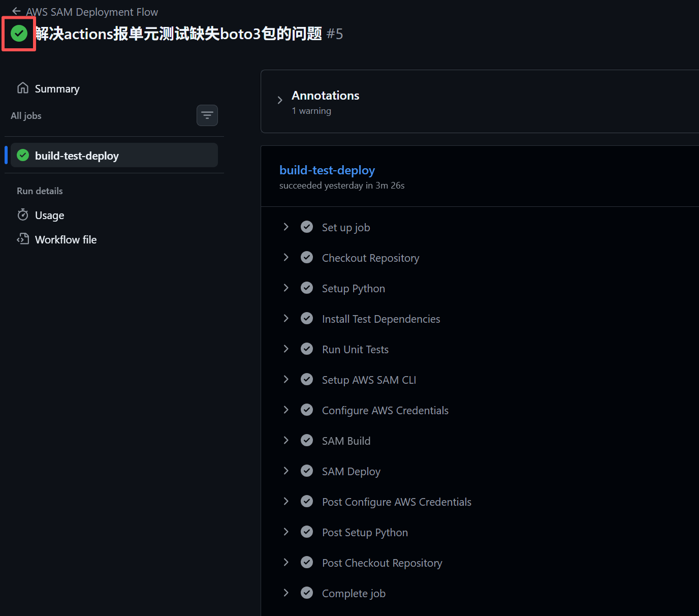699x616 pixels.
Task: Go back to AWS SAM Deployment Flow
Action: [92, 12]
